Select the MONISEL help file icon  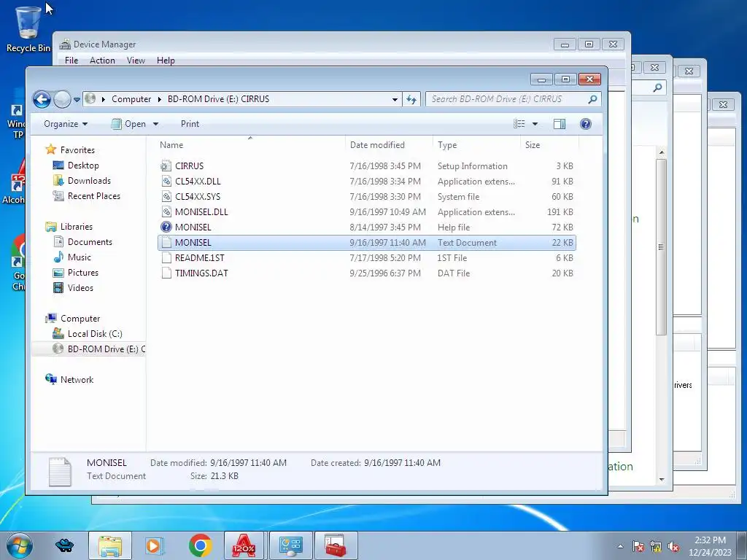166,227
